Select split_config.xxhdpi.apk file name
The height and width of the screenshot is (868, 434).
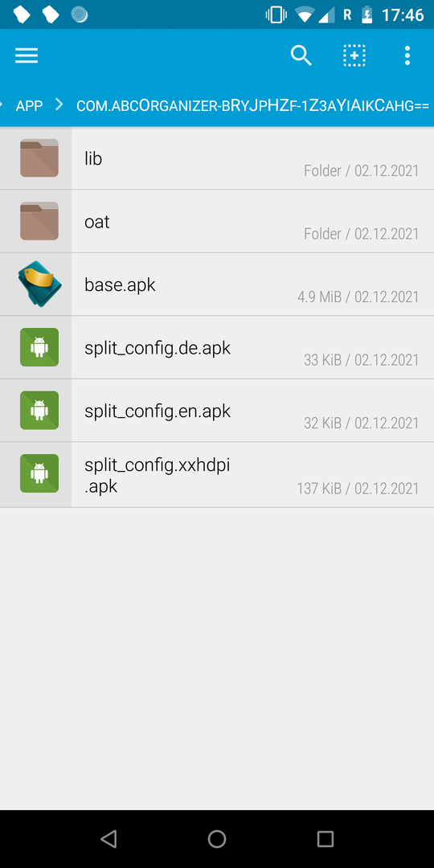click(x=158, y=476)
